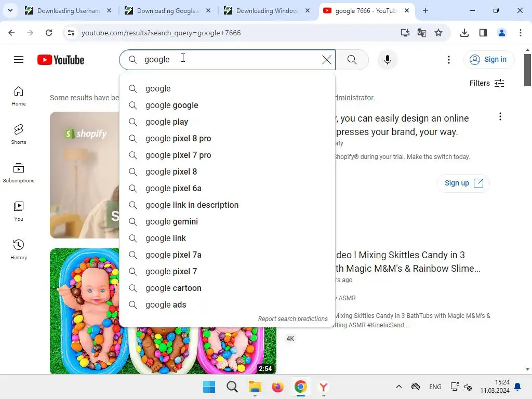Screen dimensions: 532x399
Task: Open History in the sidebar
Action: 19,250
